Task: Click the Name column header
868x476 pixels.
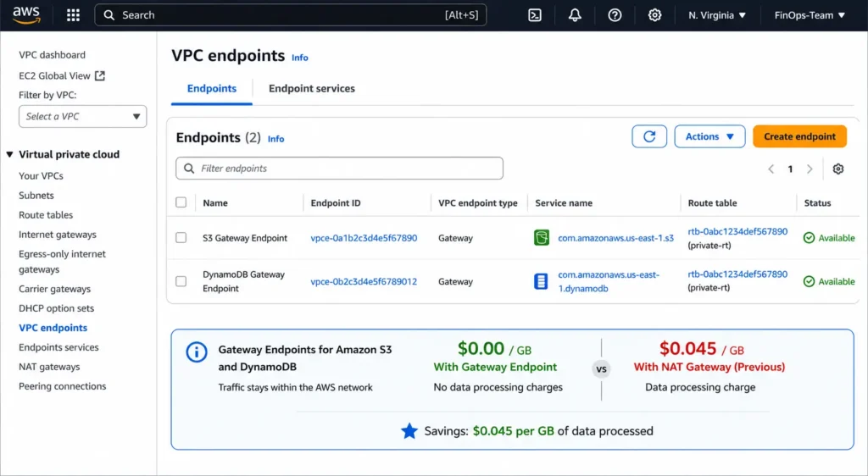Action: [215, 203]
